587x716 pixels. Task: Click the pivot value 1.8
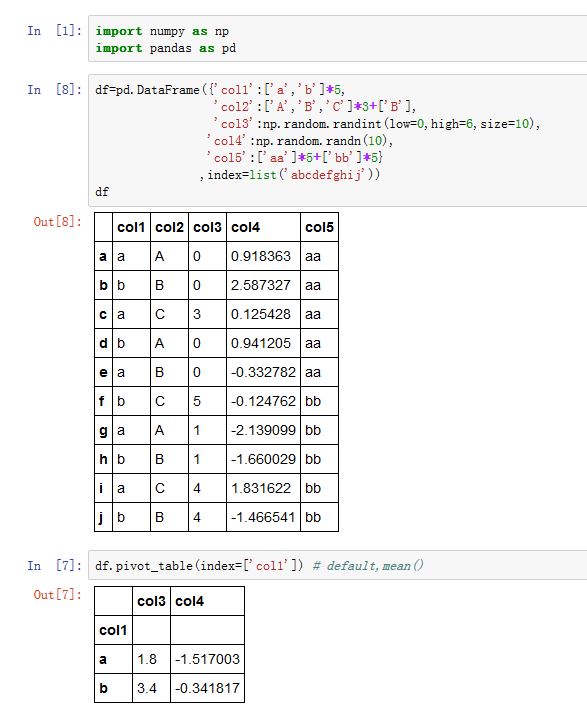point(147,659)
